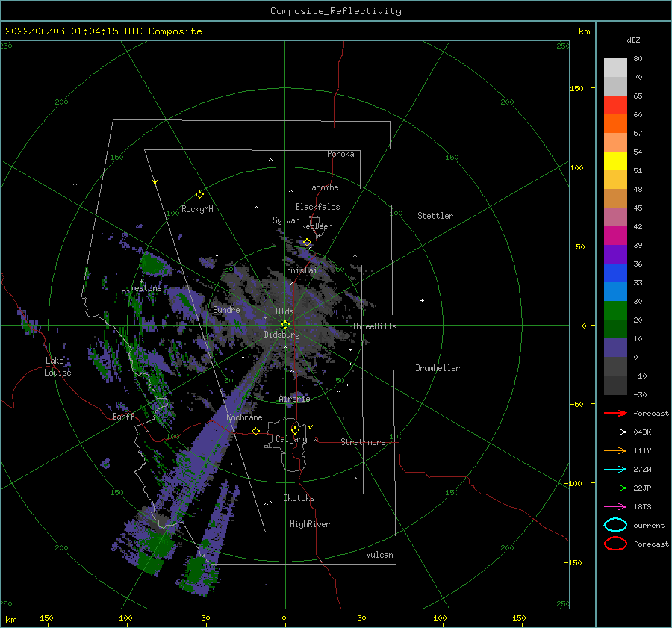Click the cyan 27ZW arrow legend icon

click(615, 470)
